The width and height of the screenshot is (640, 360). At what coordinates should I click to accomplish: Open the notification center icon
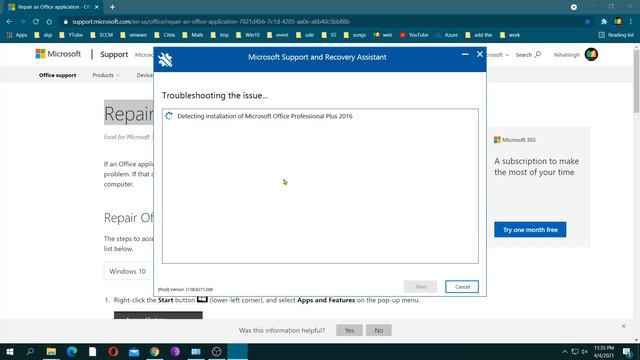tap(627, 351)
